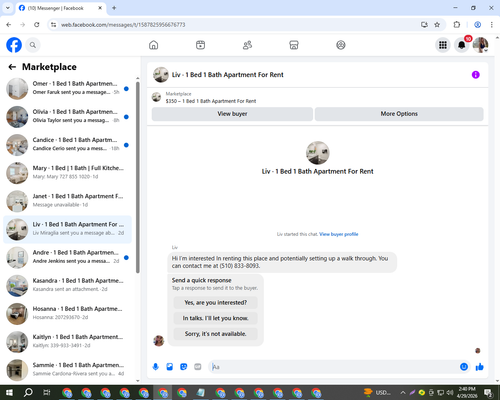Go to the Home feed icon
The height and width of the screenshot is (400, 500).
[154, 45]
